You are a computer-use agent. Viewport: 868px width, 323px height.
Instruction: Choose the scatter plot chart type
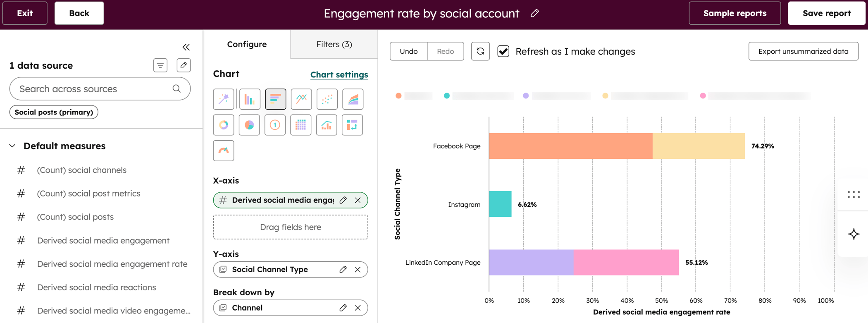(327, 99)
